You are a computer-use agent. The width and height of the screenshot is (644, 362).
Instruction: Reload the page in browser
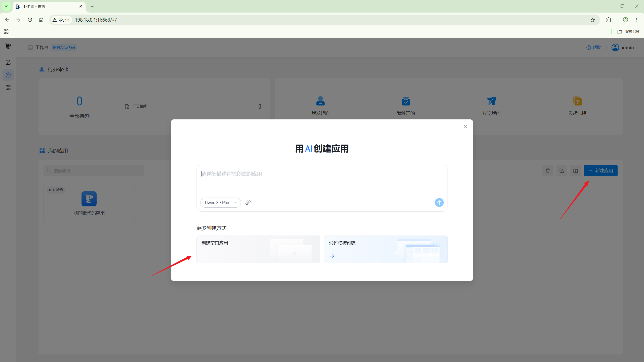click(30, 20)
